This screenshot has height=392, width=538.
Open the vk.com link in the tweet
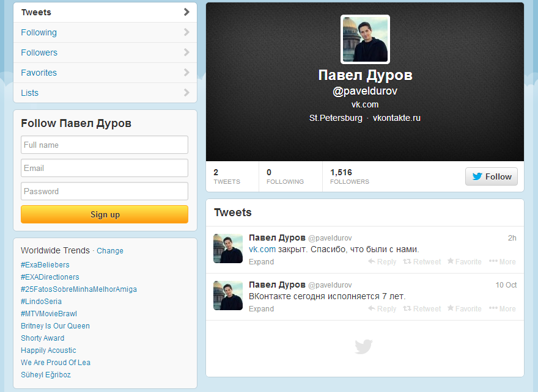262,250
